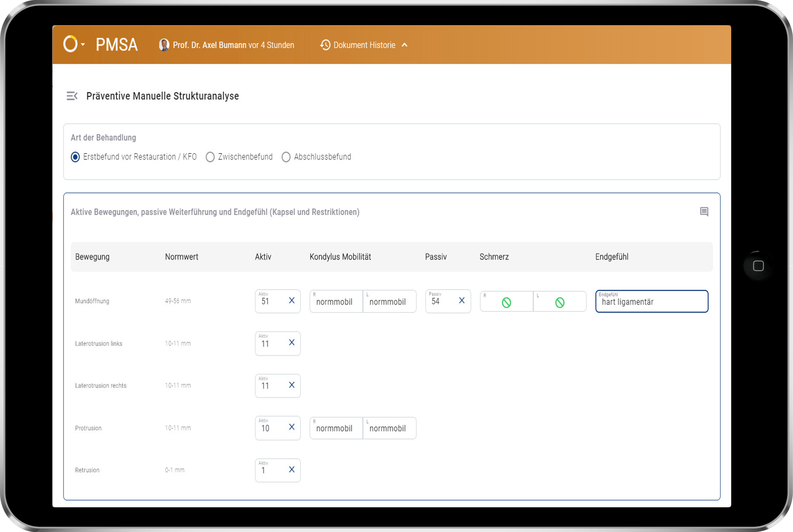Collapse the sidebar menu icon
Viewport: 793px width, 532px height.
72,96
